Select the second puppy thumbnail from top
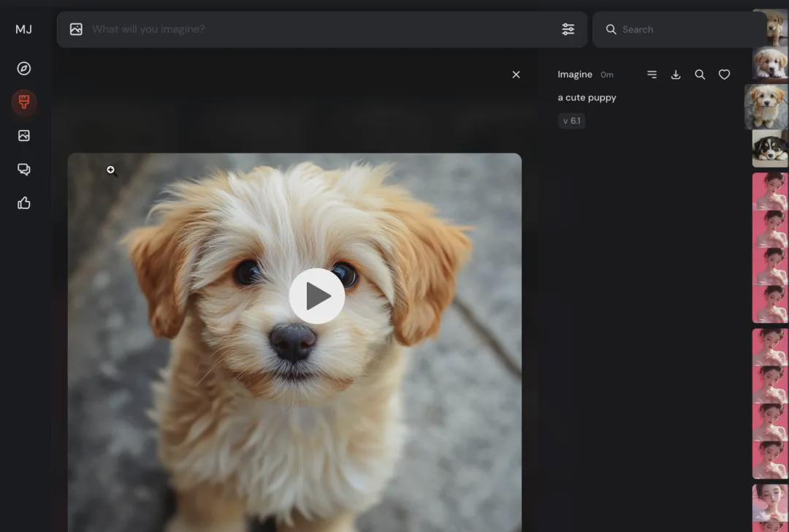 [x=770, y=64]
